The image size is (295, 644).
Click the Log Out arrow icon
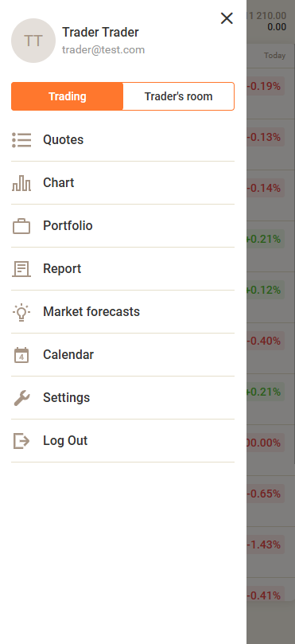[21, 441]
